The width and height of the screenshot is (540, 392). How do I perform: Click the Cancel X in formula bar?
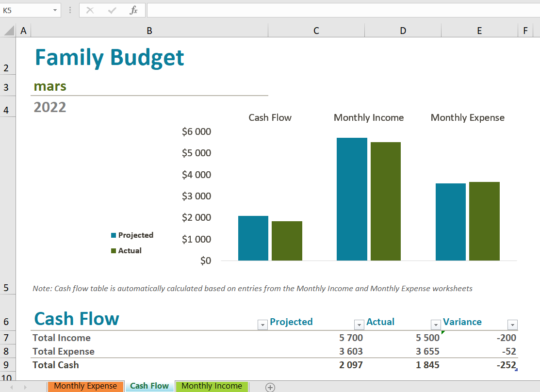coord(90,10)
